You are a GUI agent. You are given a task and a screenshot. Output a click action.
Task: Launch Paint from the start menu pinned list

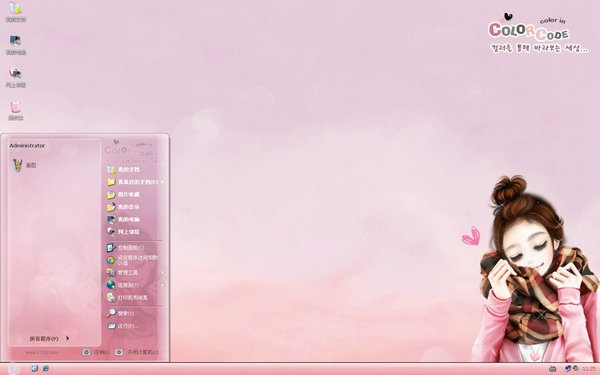point(24,165)
